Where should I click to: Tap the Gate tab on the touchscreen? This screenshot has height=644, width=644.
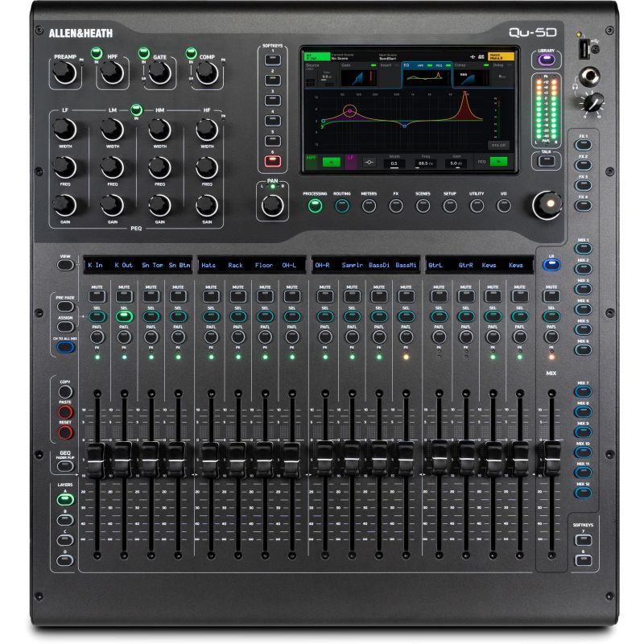(358, 75)
